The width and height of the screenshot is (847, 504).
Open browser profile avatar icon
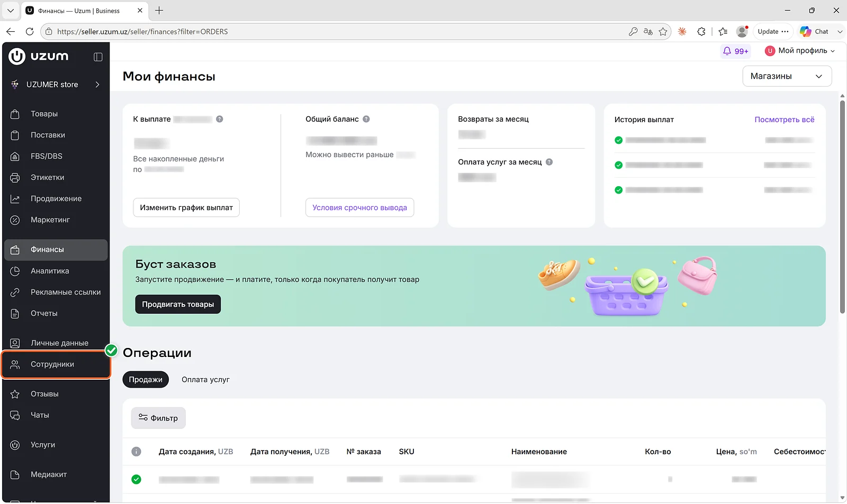742,32
